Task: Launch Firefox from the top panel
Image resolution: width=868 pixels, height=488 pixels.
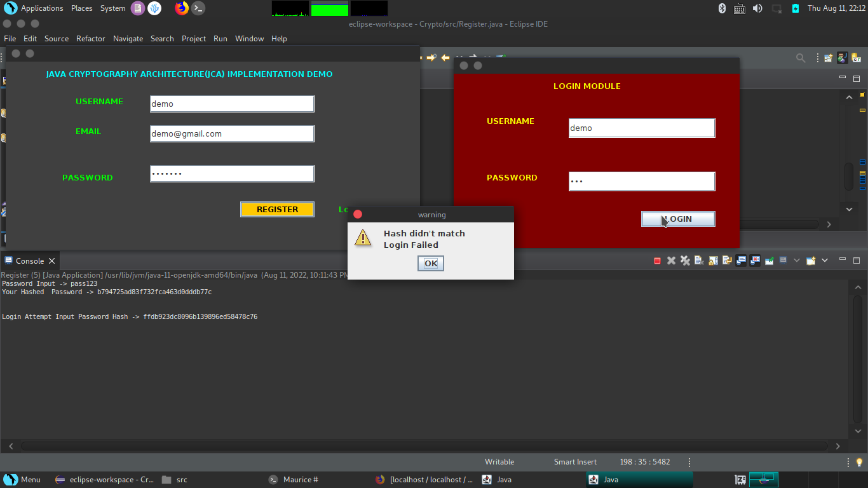Action: click(x=182, y=8)
